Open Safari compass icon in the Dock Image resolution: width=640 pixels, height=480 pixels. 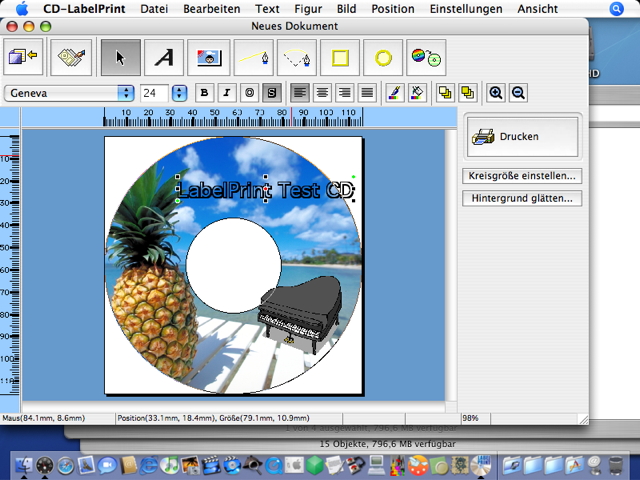66,465
